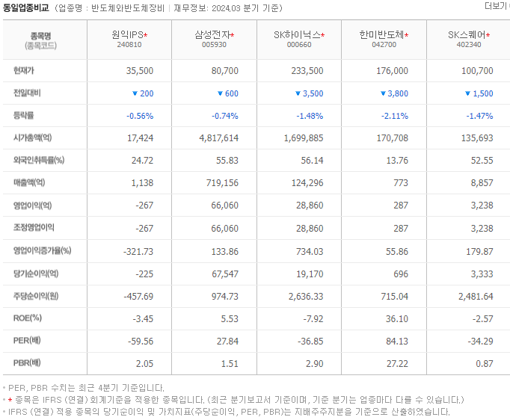Open the 한미반도체 stock name link
Viewport: 510px width, 420px height.
[382, 34]
